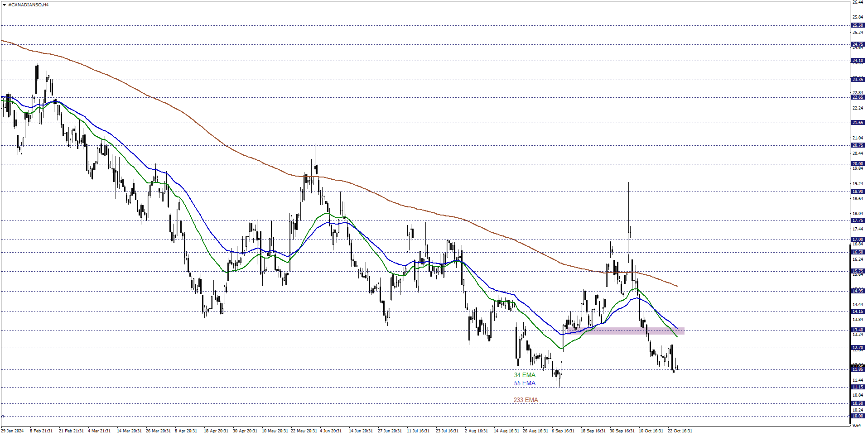Click the 17.00 price level tag
Screen dimensions: 868x436
click(858, 240)
